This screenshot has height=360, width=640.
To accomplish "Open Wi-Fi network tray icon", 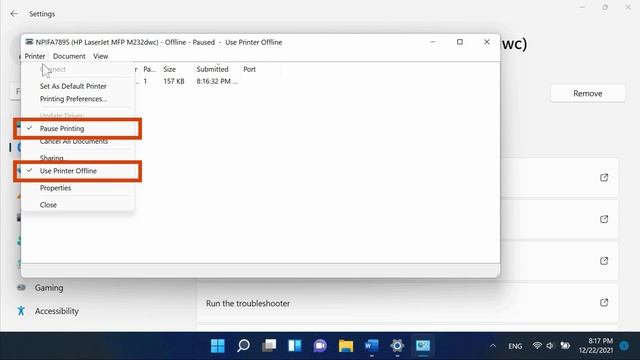I will pyautogui.click(x=537, y=346).
